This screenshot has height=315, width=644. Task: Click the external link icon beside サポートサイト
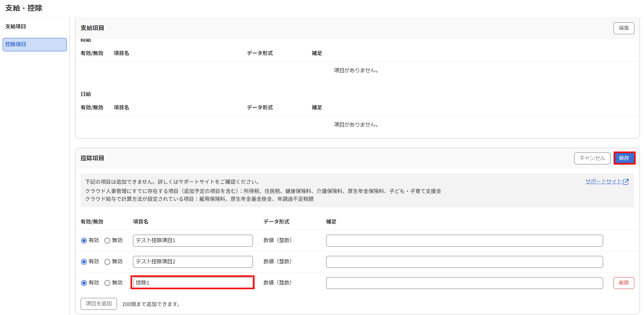[626, 182]
